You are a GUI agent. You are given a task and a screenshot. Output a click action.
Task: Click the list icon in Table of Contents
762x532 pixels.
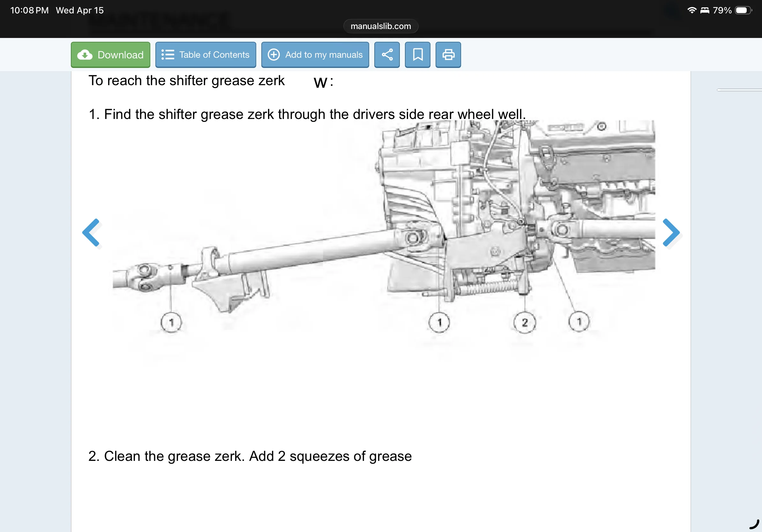[168, 55]
